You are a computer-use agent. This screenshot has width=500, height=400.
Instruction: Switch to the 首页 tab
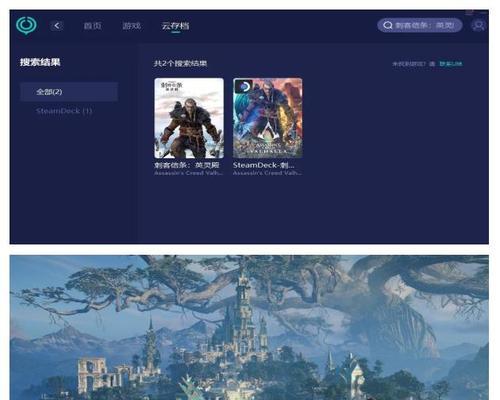tap(92, 26)
